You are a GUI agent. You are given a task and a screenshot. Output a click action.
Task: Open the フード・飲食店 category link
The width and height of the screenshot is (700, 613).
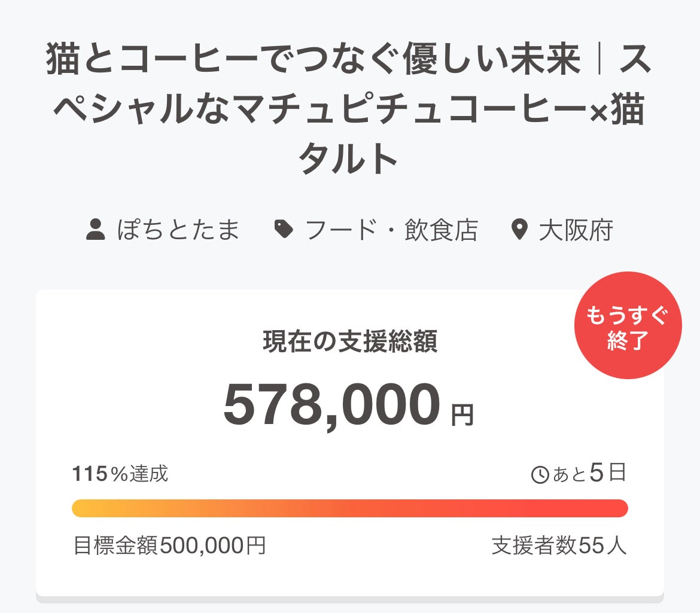tap(391, 230)
